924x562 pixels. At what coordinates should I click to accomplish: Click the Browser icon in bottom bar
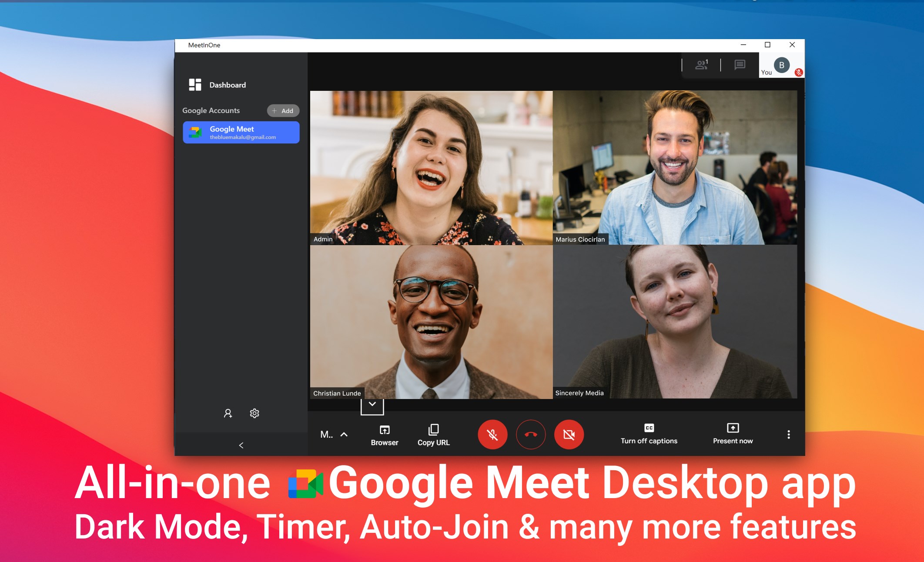(385, 430)
